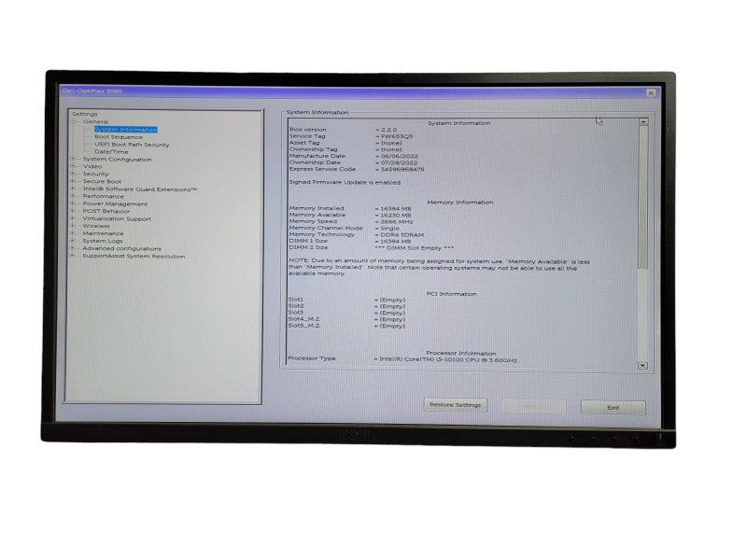This screenshot has width=747, height=560.
Task: Expand the POST Behavior node
Action: [x=74, y=211]
